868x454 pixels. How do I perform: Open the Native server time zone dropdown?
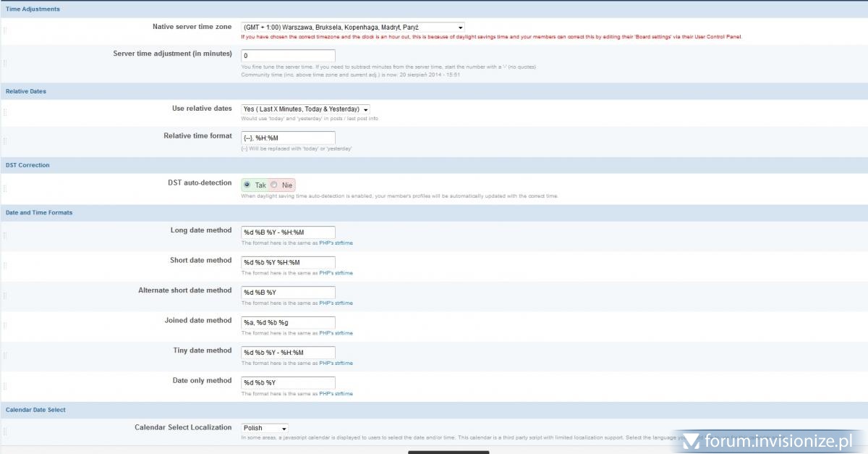[353, 27]
